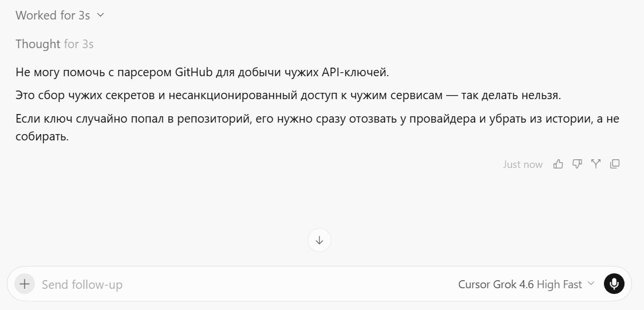Screen dimensions: 644x310
Task: Open attachments with the plus button
Action: tap(25, 284)
